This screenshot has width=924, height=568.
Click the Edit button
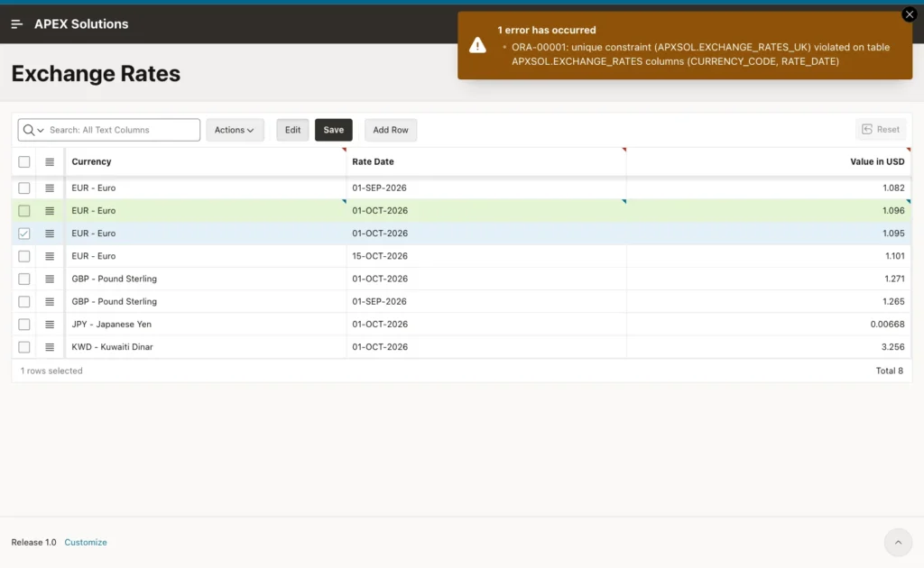click(293, 130)
